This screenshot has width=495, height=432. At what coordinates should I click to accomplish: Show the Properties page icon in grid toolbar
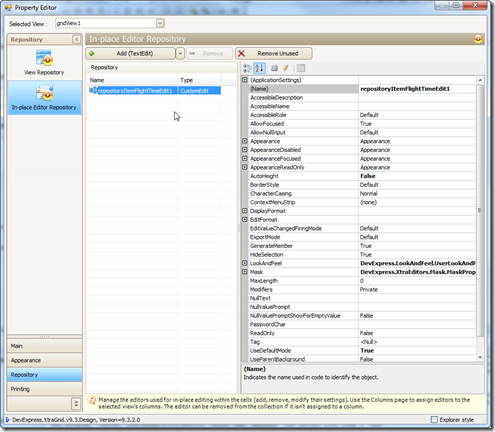[274, 68]
